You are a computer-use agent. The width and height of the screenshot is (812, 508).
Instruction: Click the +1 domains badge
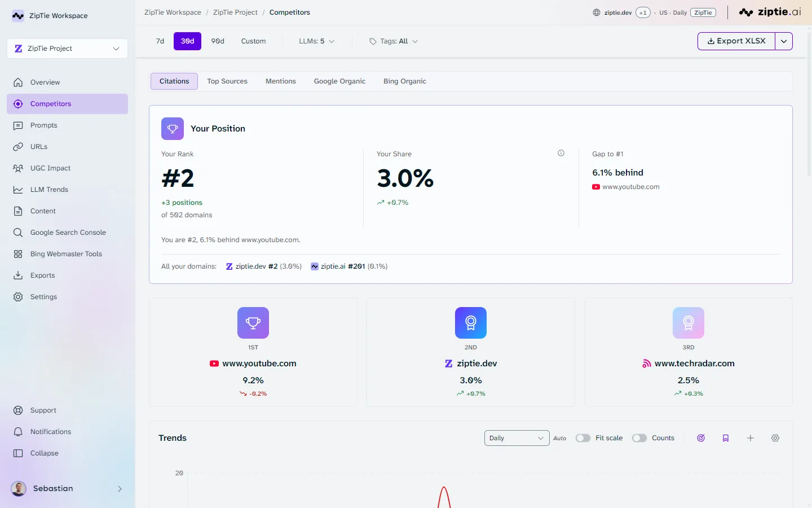tap(643, 12)
